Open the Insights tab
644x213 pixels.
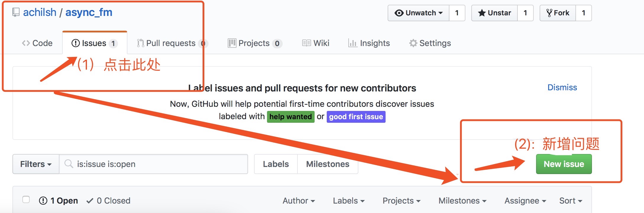[369, 43]
